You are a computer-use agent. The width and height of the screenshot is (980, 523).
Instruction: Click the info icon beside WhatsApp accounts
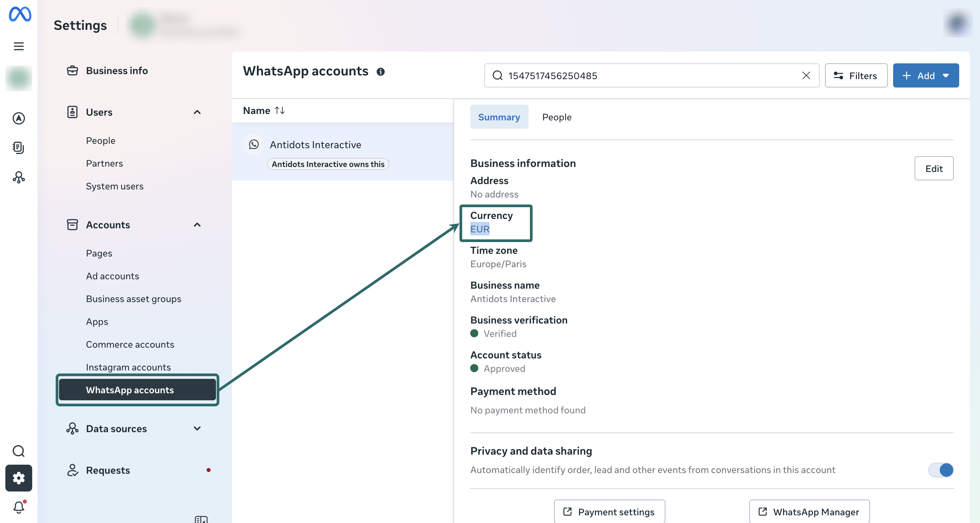point(380,72)
